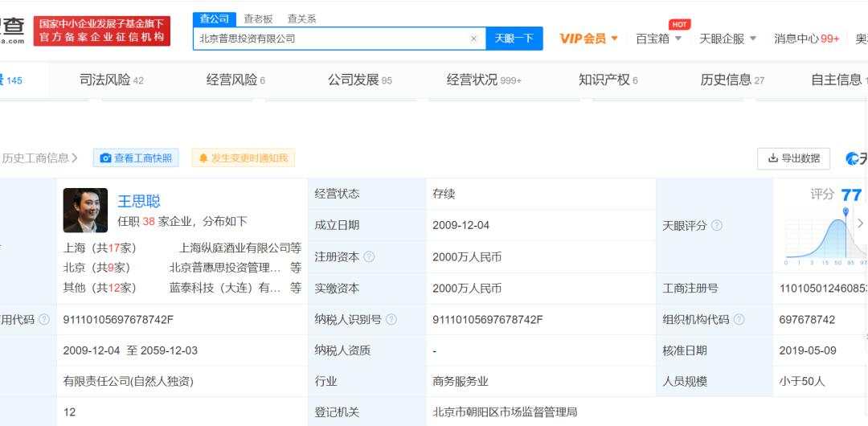Click help icon next to 注册资本
868x426 pixels.
coord(369,257)
